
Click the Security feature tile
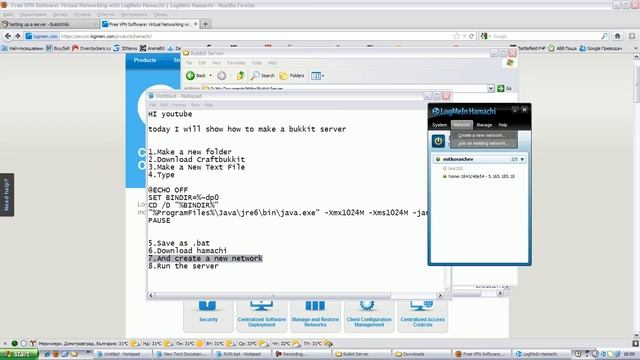click(x=208, y=315)
